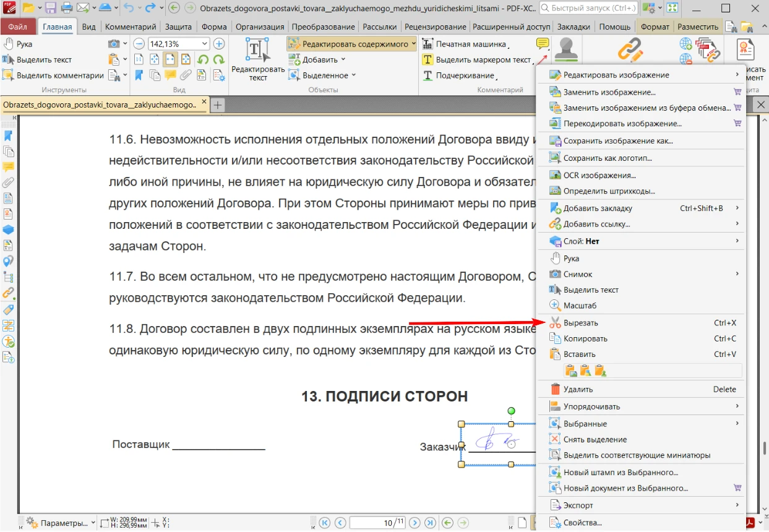Click the Zoom out minus button
This screenshot has width=769, height=532.
tap(139, 44)
